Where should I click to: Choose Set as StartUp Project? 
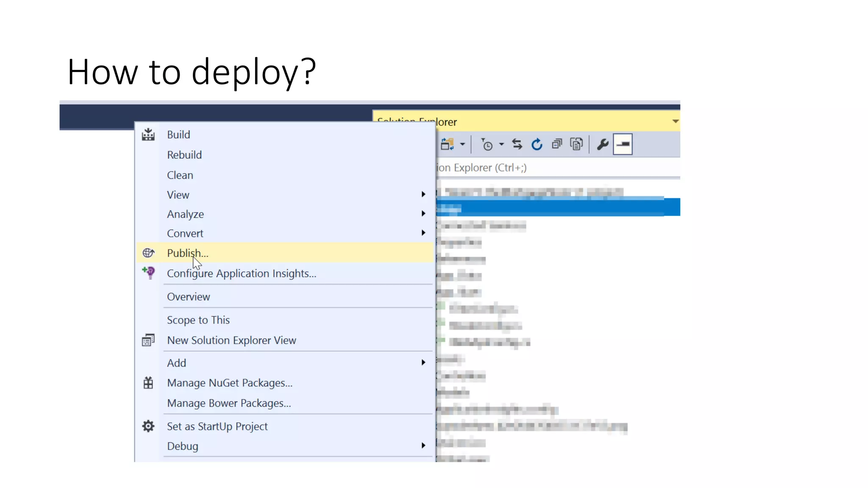click(285, 426)
